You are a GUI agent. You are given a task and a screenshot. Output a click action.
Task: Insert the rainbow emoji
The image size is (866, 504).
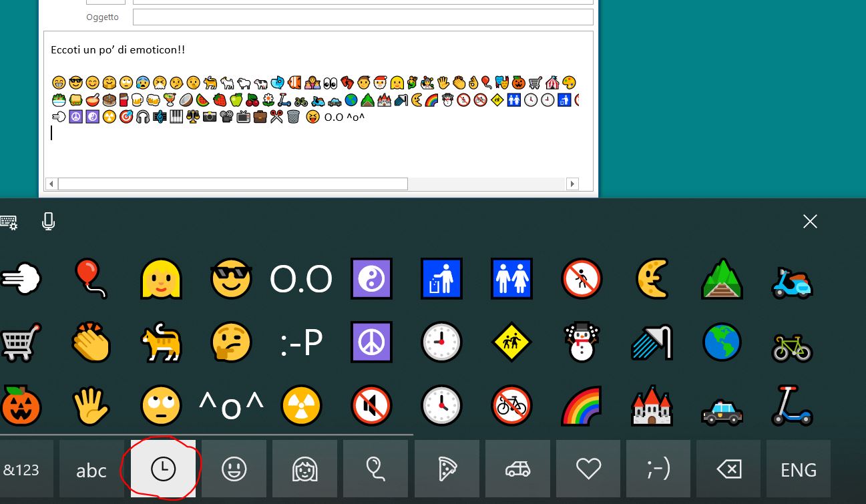click(x=581, y=406)
